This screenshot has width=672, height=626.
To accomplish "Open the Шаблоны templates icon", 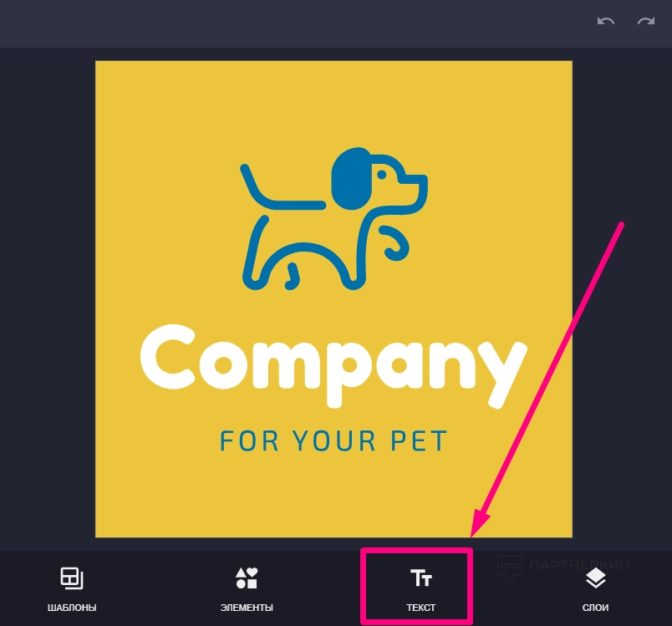I will pos(72,578).
